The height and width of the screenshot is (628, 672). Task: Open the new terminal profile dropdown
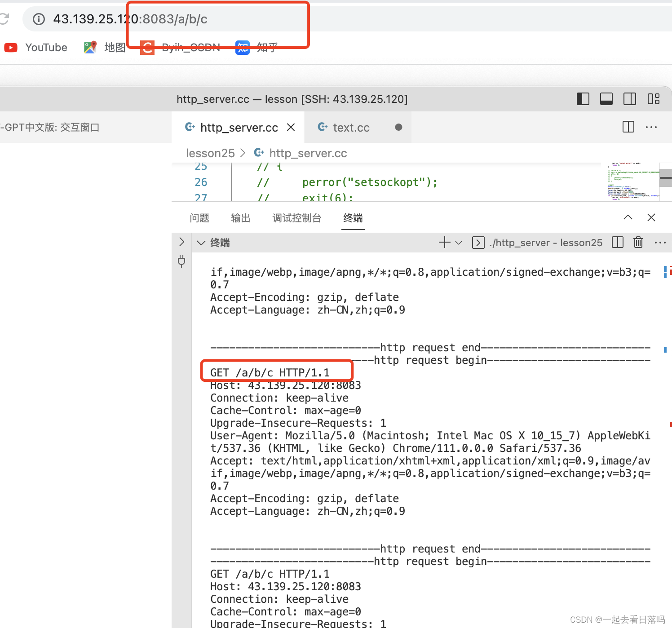(x=459, y=243)
